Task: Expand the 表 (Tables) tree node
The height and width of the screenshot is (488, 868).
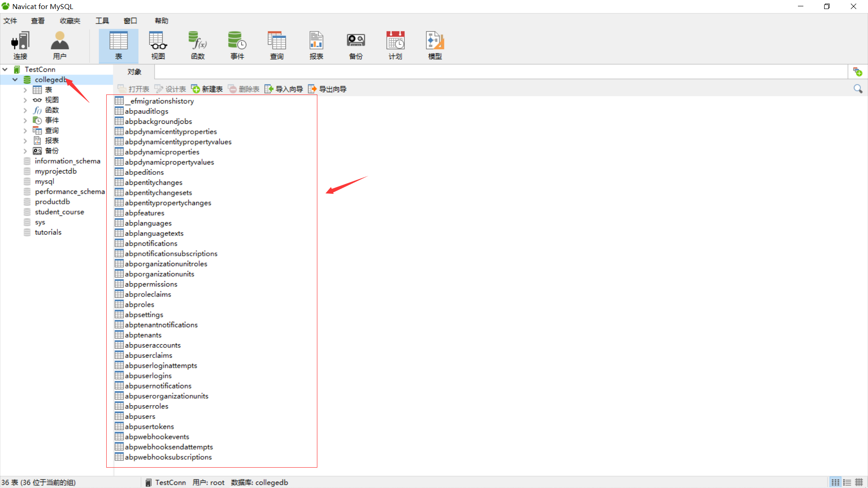Action: [25, 90]
